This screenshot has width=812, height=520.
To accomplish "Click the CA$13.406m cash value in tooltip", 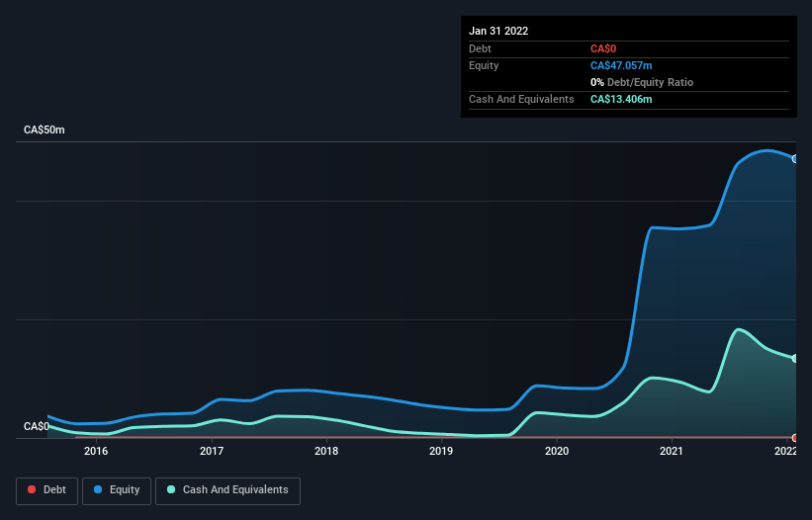I will 621,99.
